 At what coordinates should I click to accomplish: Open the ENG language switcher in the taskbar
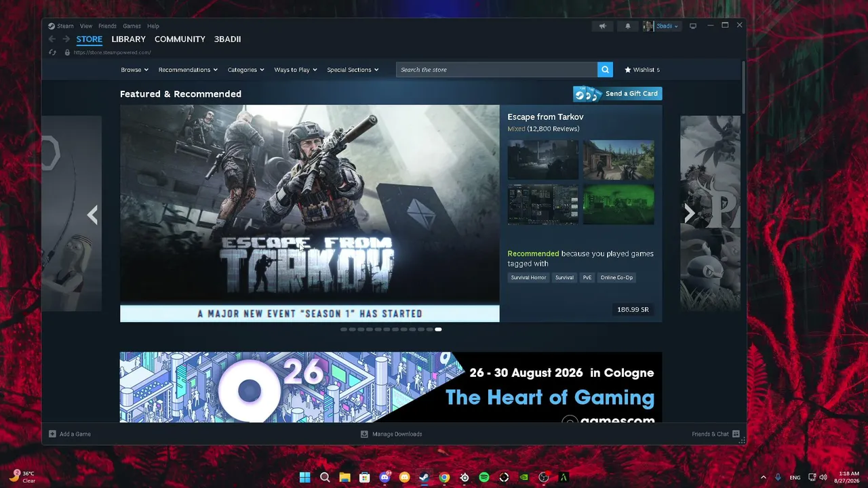click(x=795, y=477)
